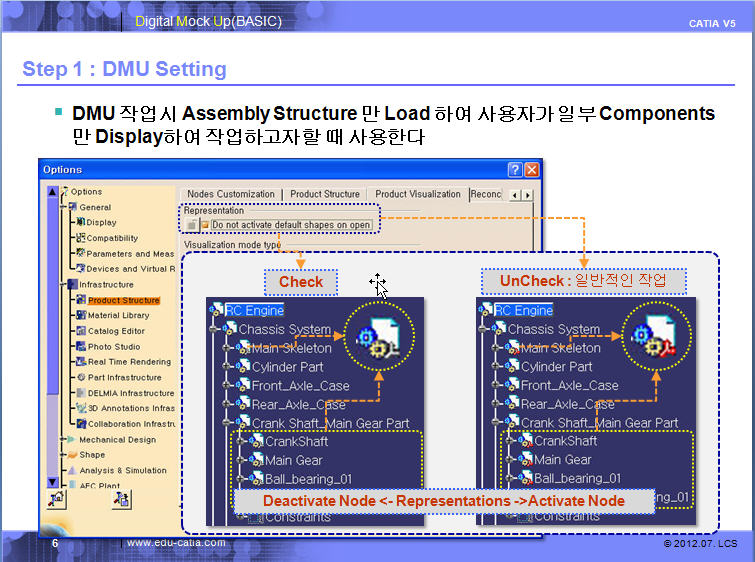Image resolution: width=755 pixels, height=562 pixels.
Task: Click the Display icon under General
Action: (x=80, y=222)
